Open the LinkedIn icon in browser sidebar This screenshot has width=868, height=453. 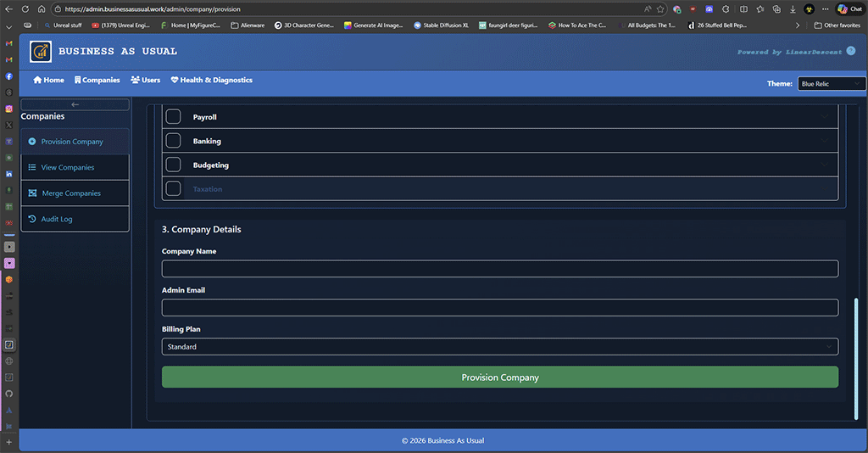9,174
